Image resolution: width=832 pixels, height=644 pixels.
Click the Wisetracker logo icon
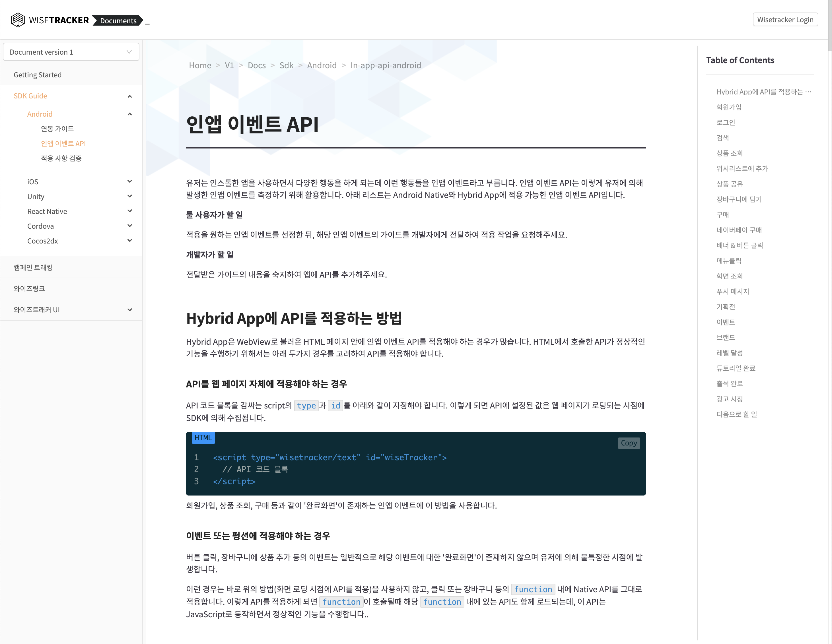click(x=18, y=20)
